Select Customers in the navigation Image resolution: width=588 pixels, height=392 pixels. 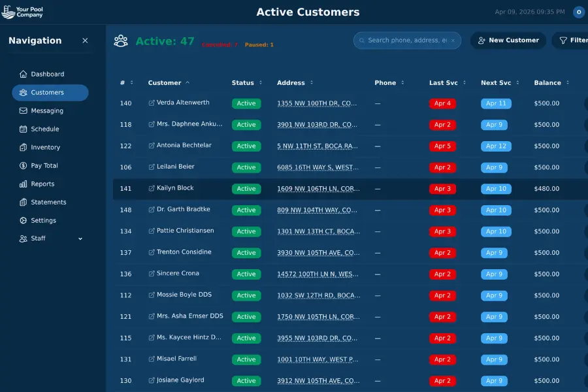(50, 92)
